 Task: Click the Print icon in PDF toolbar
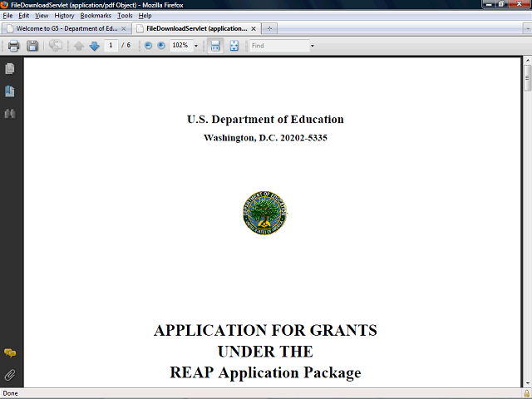tap(13, 46)
